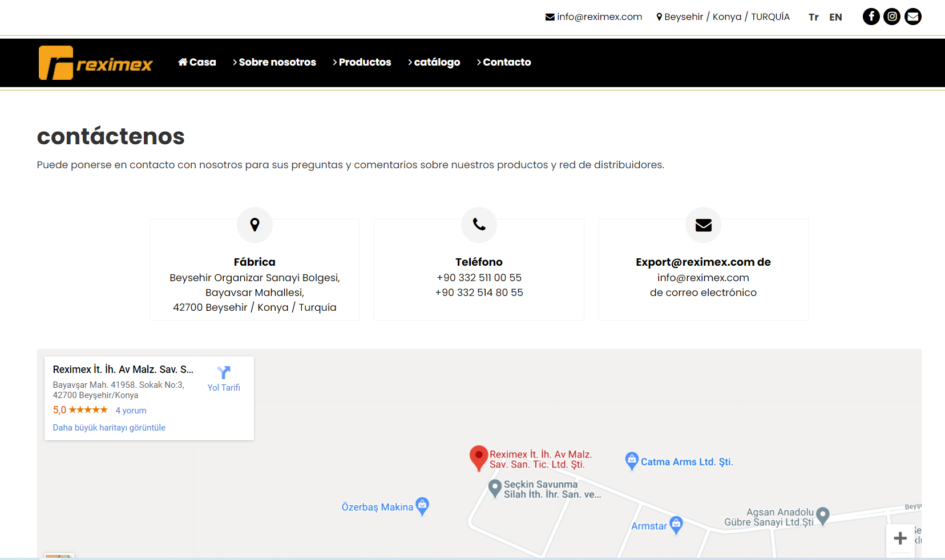Open the 4 yorum reviews link

pos(131,411)
